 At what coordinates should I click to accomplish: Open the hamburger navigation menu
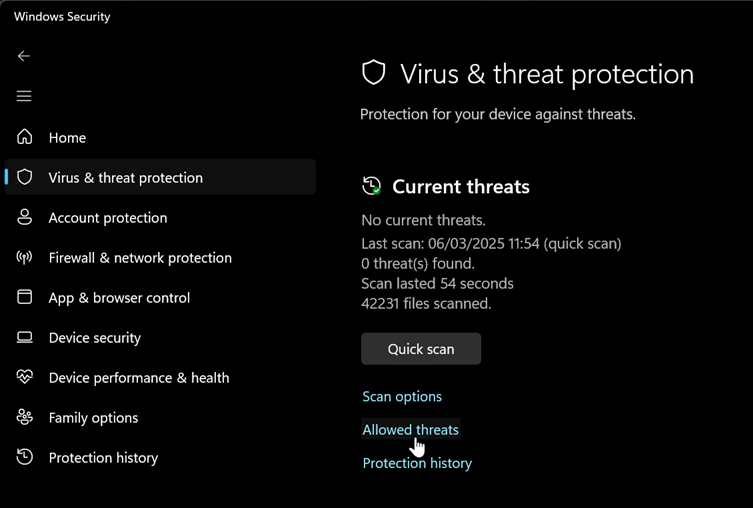(24, 96)
